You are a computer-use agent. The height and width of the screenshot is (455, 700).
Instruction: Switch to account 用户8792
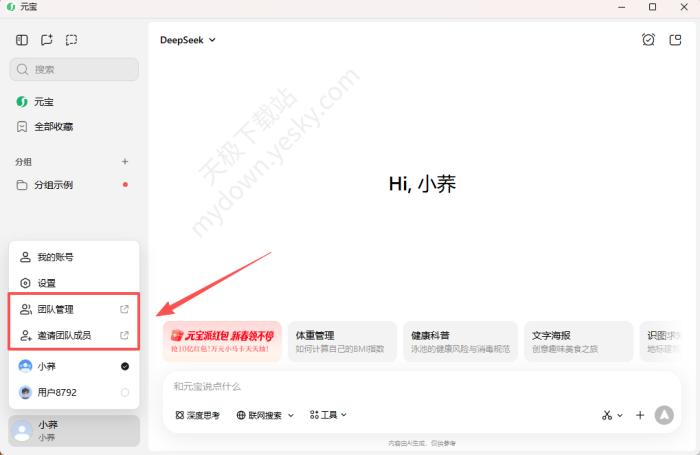pos(74,392)
